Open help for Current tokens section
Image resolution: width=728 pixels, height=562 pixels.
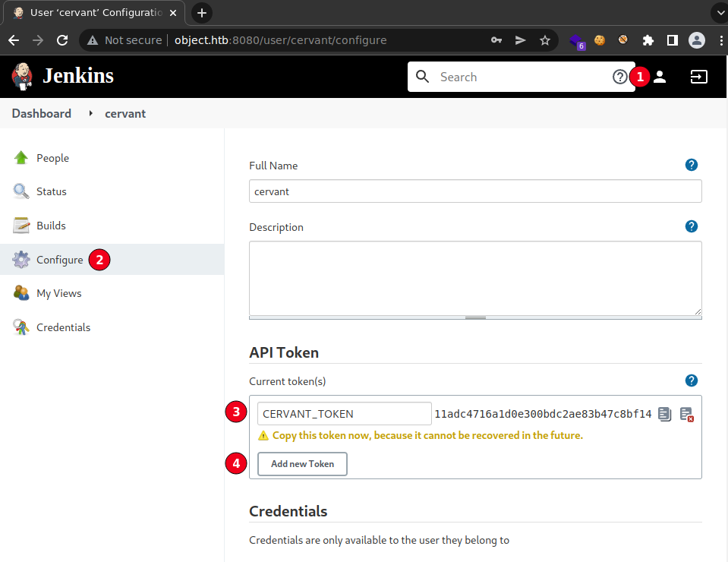click(691, 380)
